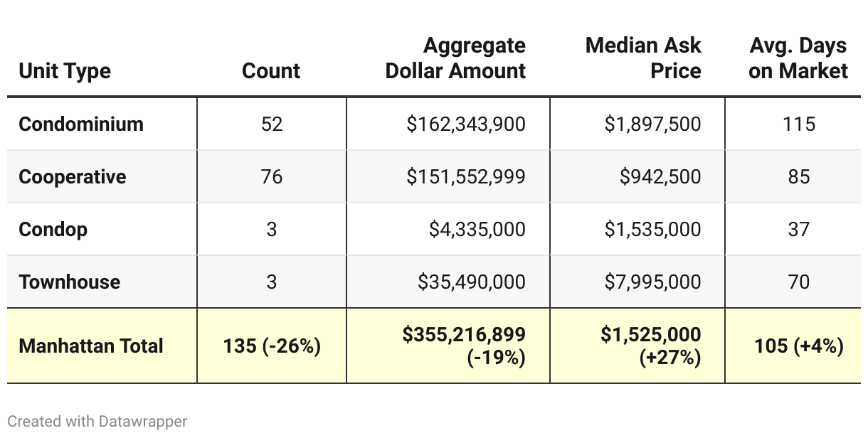
Task: Click the $7,995,000 median ask price cell
Action: point(652,282)
